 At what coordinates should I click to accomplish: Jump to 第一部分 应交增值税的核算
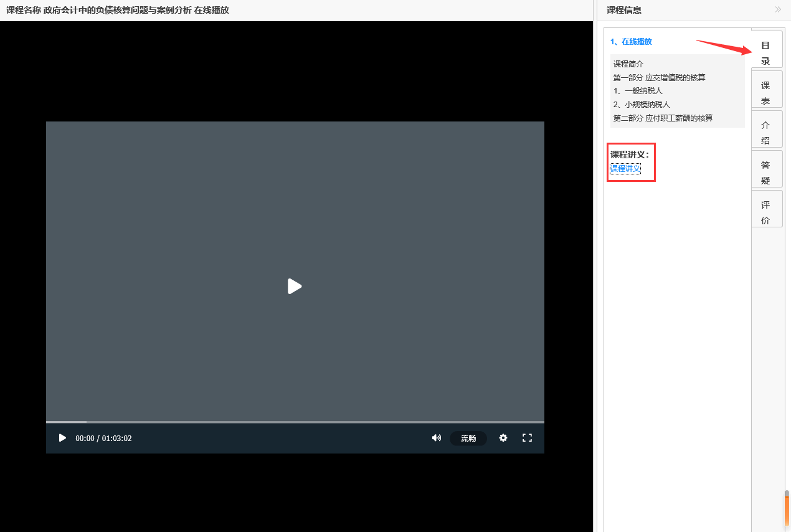659,77
